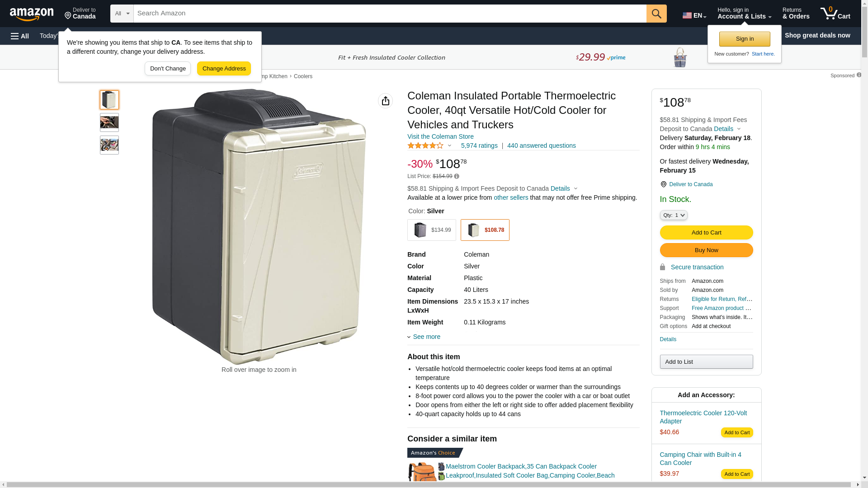868x488 pixels.
Task: Click the search magnifier button
Action: click(x=656, y=14)
